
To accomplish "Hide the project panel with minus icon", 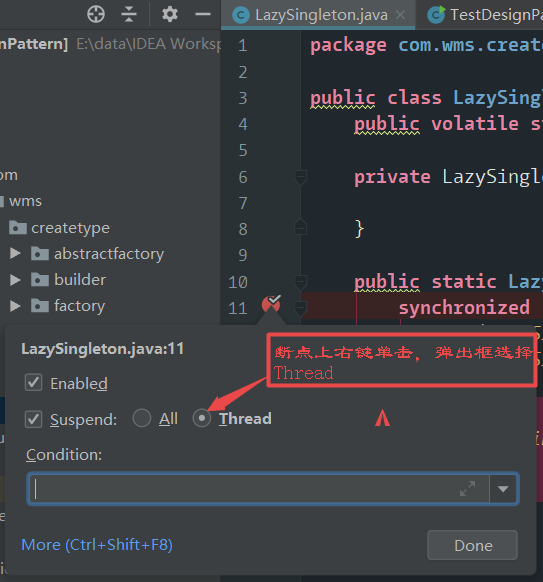I will click(x=203, y=14).
